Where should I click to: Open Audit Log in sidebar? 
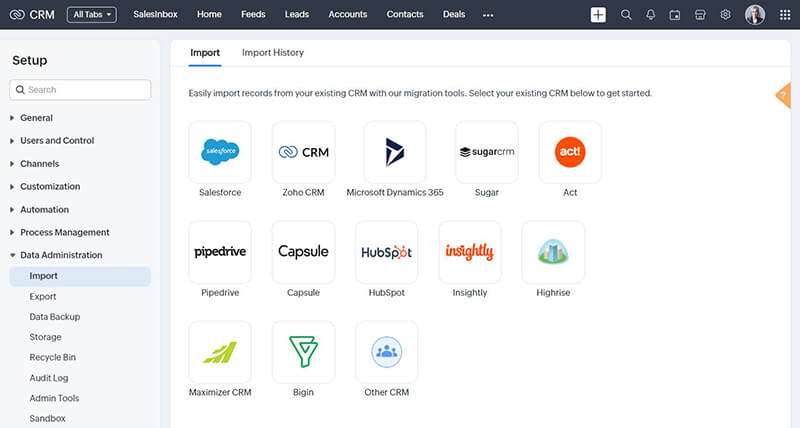click(49, 378)
